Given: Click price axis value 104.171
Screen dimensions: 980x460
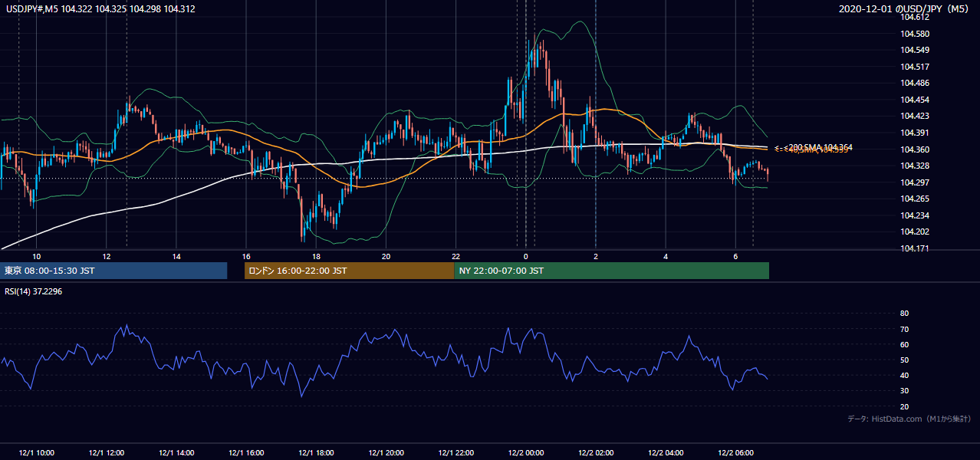Looking at the screenshot, I should (915, 248).
